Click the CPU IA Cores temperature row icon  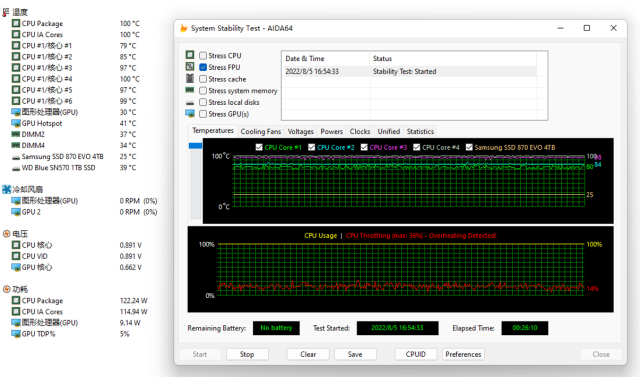coord(16,34)
